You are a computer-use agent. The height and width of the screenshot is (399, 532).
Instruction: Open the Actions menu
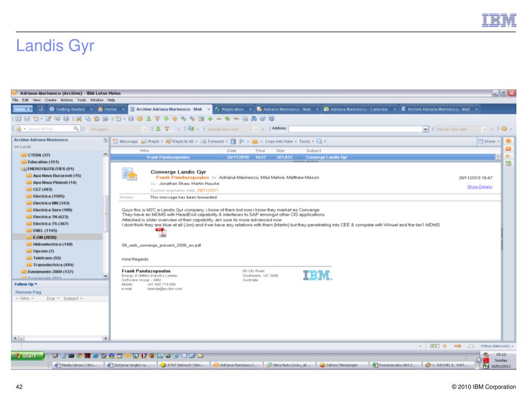pyautogui.click(x=66, y=100)
